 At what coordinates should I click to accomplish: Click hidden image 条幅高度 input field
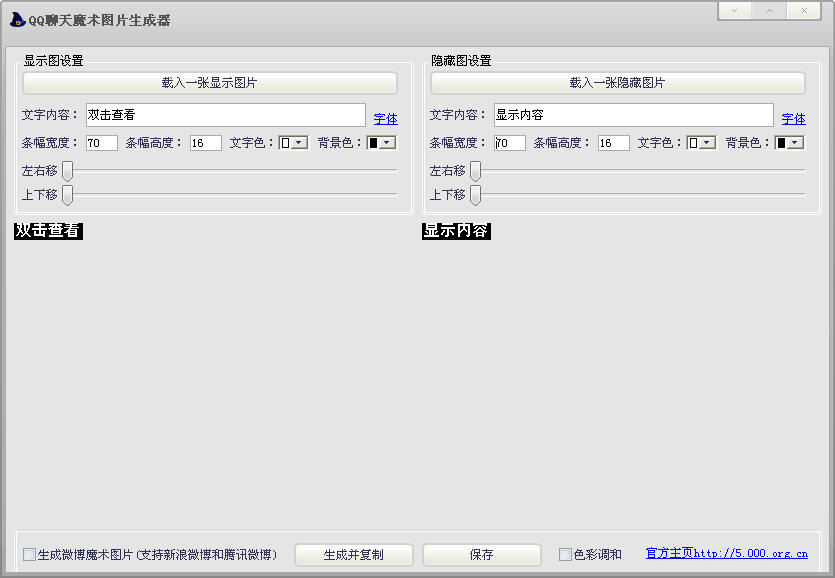pyautogui.click(x=613, y=143)
